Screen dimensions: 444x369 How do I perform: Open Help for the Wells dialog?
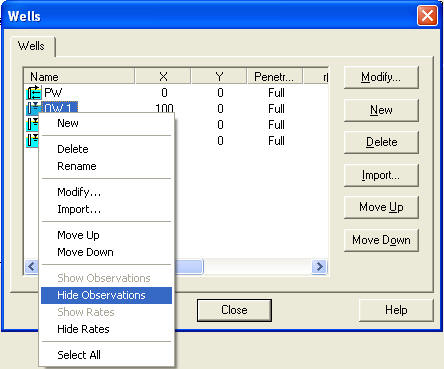[x=396, y=310]
